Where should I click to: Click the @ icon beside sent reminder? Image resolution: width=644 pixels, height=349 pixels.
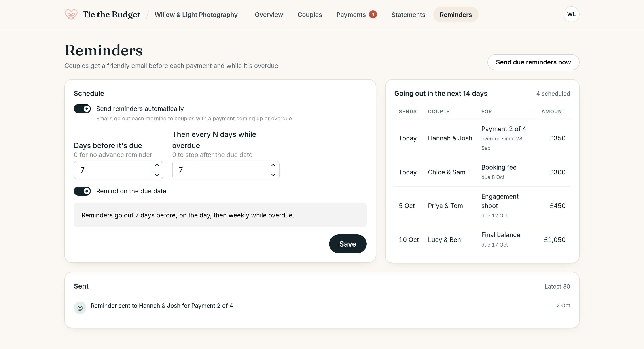coord(80,308)
